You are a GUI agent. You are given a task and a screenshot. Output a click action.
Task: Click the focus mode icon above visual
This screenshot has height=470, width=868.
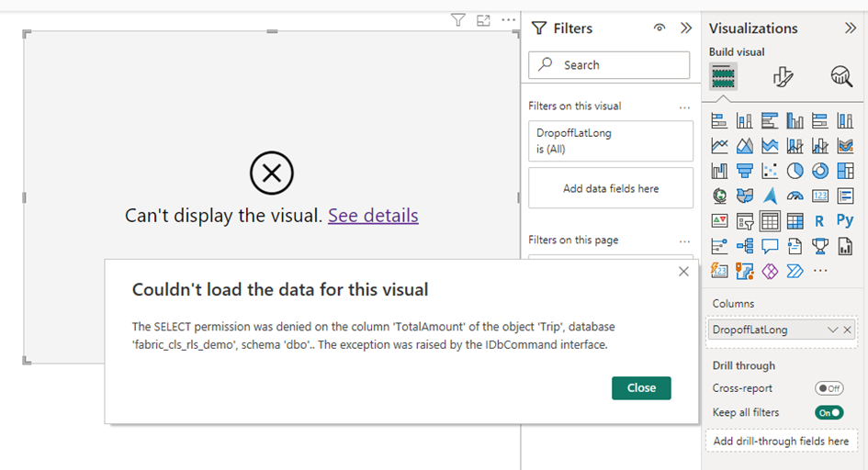pyautogui.click(x=483, y=20)
